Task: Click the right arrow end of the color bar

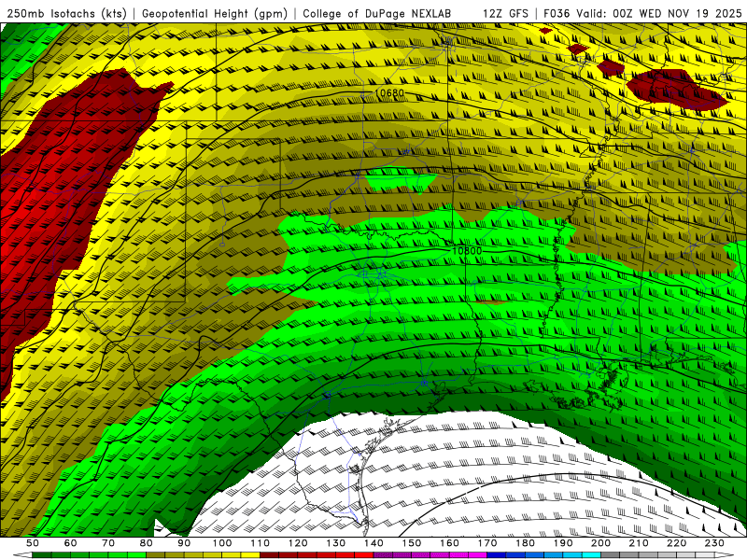Action: tap(725, 554)
